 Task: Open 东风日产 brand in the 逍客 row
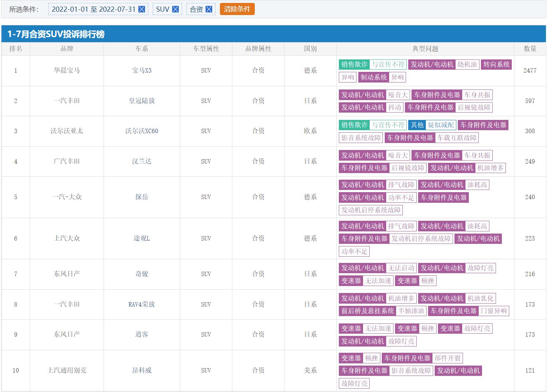[67, 334]
